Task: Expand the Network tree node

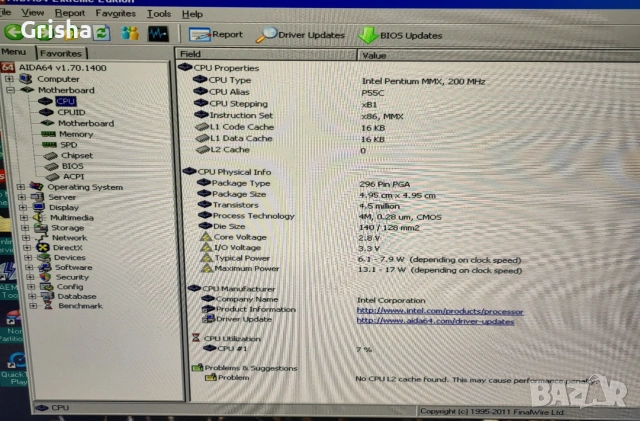Action: pos(26,238)
